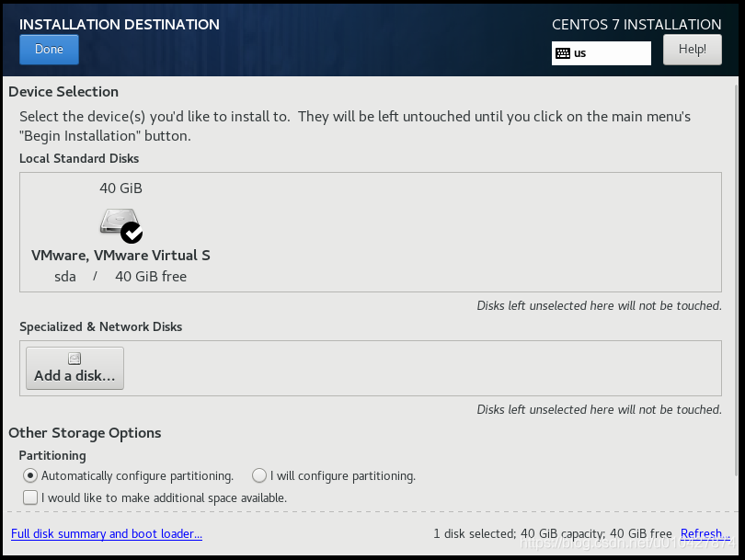Click the Other Storage Options heading
745x560 pixels.
[85, 433]
